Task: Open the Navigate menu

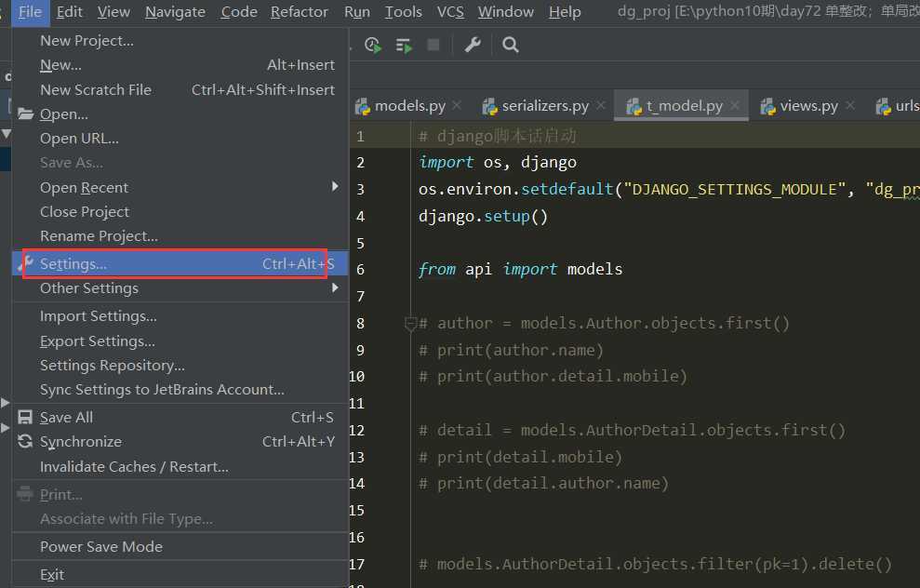Action: coord(176,12)
